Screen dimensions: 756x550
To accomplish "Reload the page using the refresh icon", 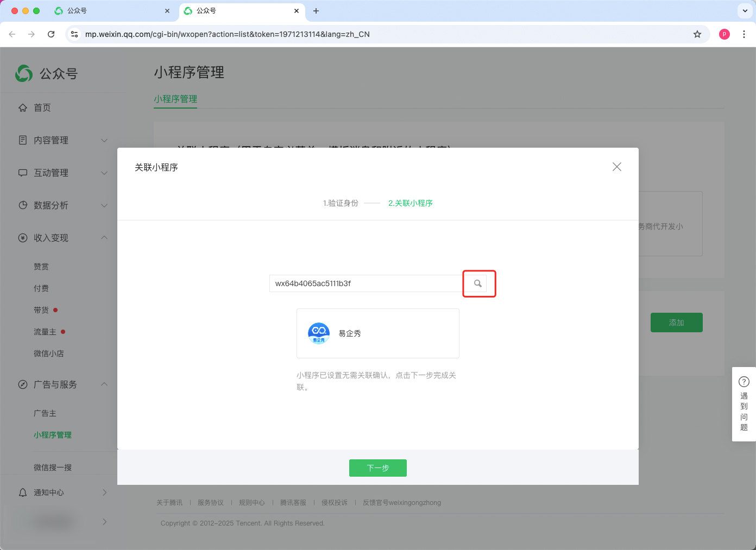I will click(51, 34).
